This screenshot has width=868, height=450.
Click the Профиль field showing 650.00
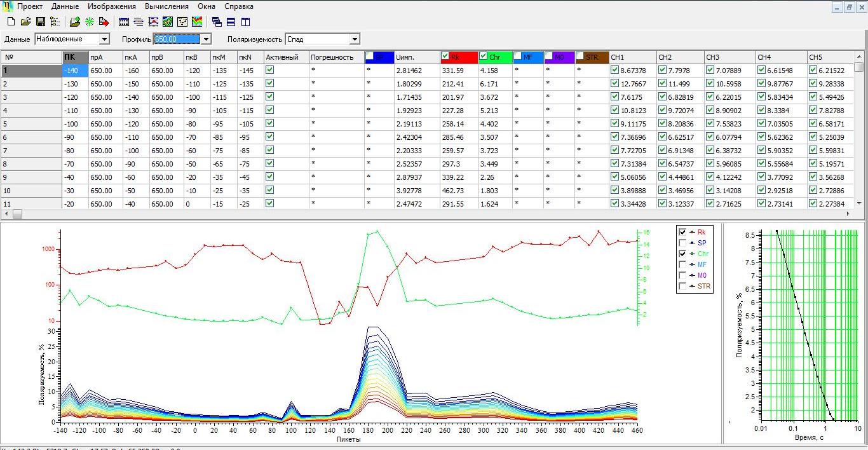pyautogui.click(x=177, y=39)
